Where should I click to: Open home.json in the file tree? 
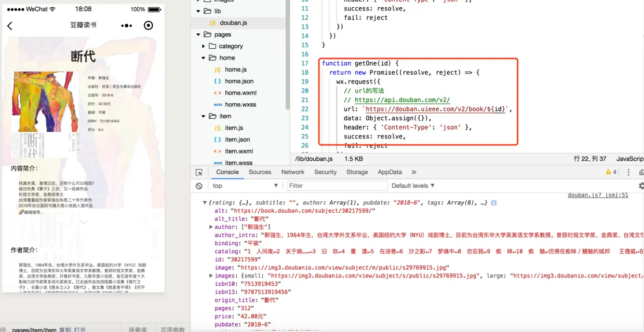(239, 81)
